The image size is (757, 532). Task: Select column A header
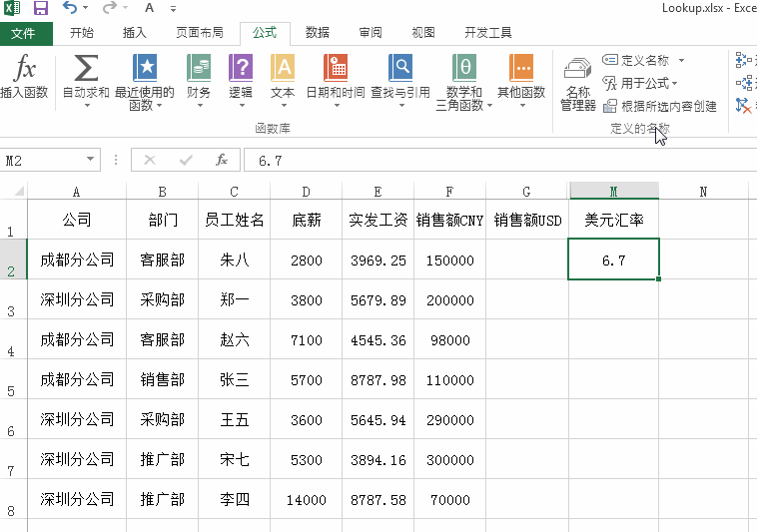coord(77,192)
